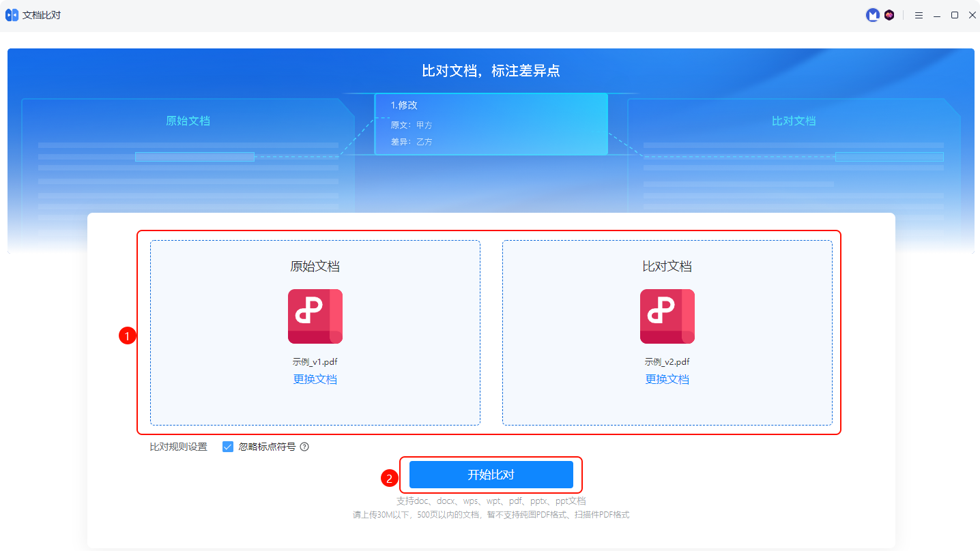Click the 原始文档 heading in upload box

[x=315, y=266]
